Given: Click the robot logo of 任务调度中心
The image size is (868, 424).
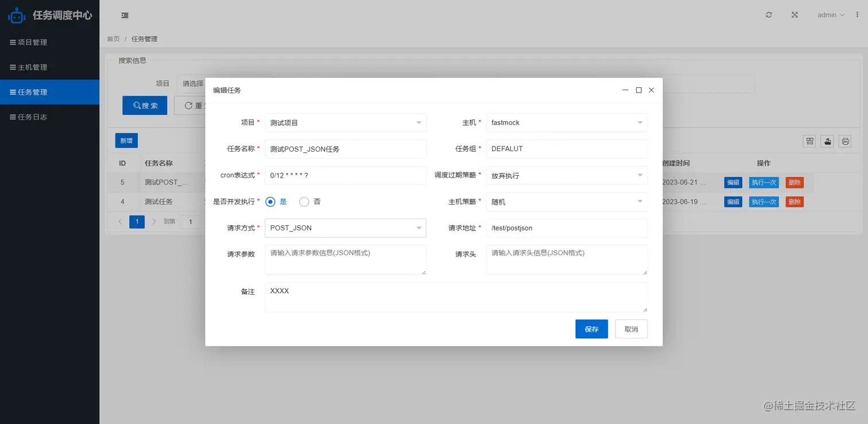Looking at the screenshot, I should pyautogui.click(x=17, y=15).
